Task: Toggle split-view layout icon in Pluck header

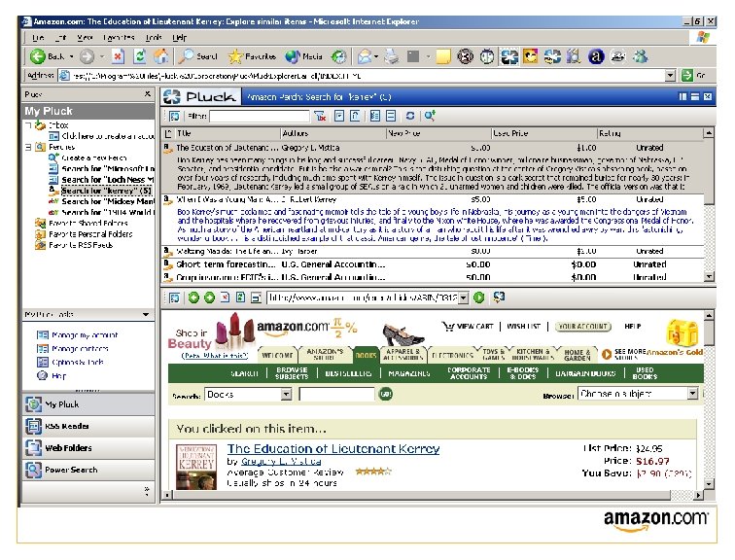Action: click(682, 96)
